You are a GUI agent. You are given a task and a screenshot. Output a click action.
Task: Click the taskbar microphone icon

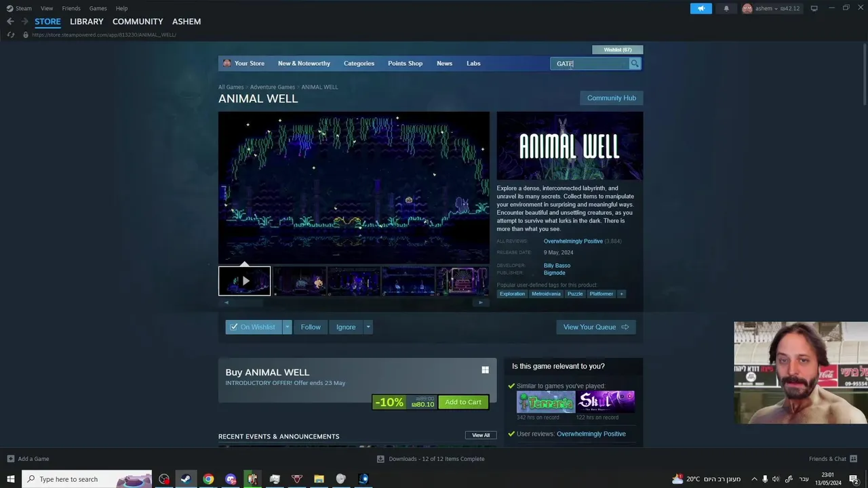[x=764, y=479]
